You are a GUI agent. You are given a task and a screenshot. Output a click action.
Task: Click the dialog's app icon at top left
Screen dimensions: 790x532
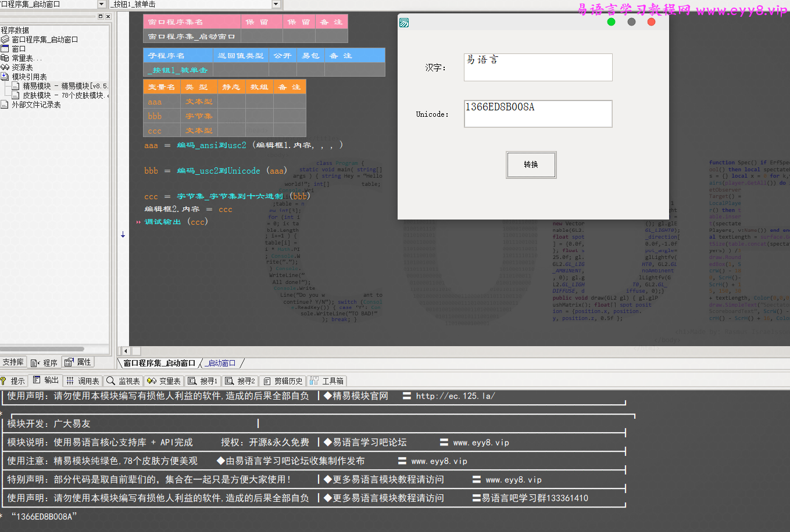coord(405,23)
